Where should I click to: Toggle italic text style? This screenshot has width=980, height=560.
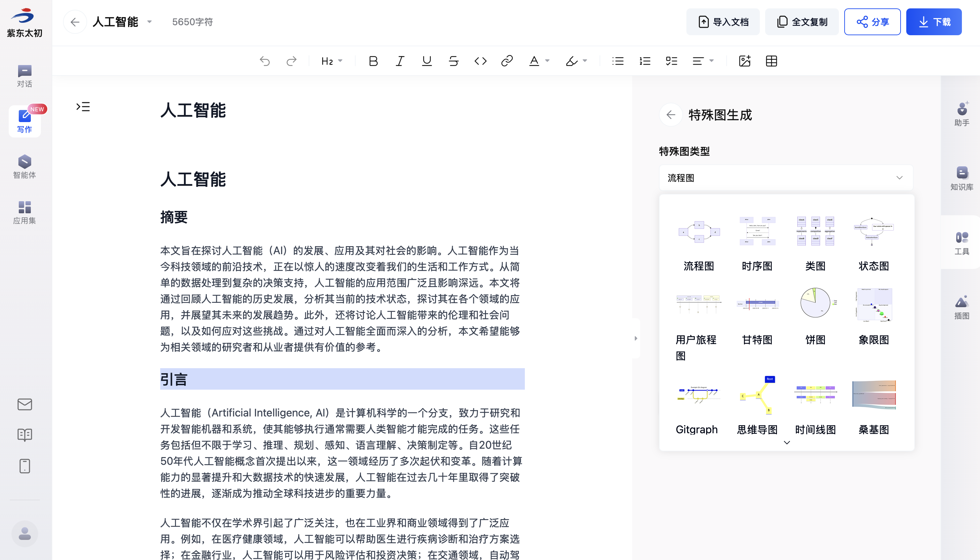400,61
